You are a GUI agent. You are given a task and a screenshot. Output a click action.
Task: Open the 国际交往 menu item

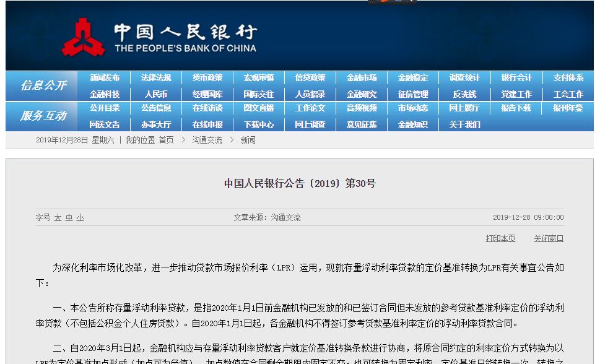259,94
